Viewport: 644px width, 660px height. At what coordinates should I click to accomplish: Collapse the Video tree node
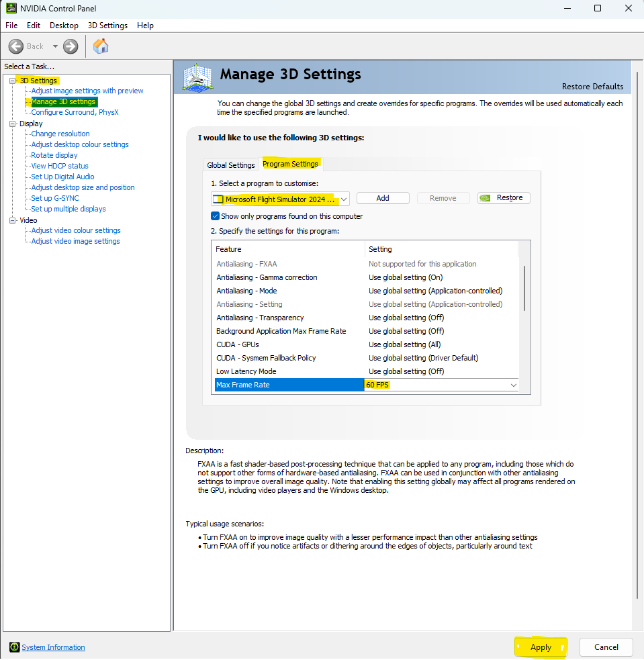coord(12,220)
